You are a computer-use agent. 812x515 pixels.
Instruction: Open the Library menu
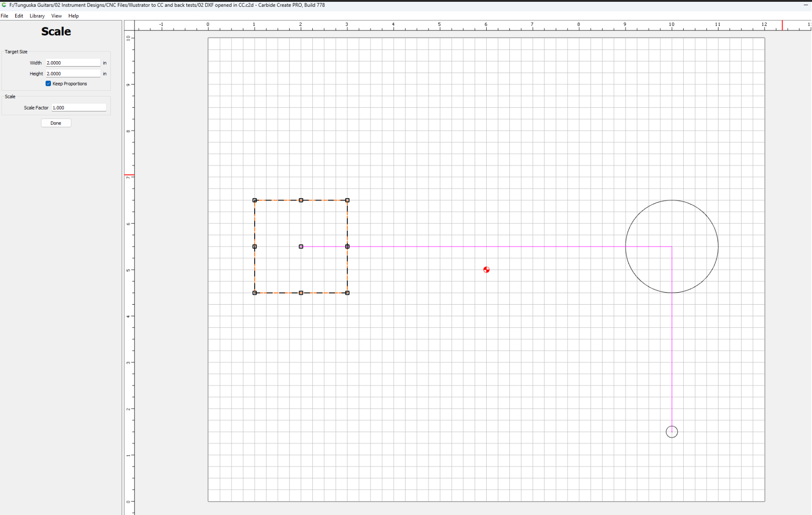[x=37, y=16]
